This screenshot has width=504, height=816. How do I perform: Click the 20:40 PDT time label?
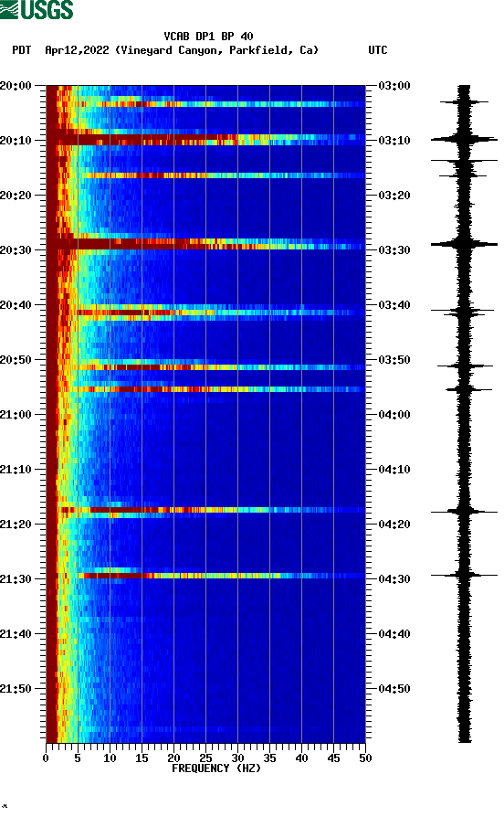(x=16, y=305)
